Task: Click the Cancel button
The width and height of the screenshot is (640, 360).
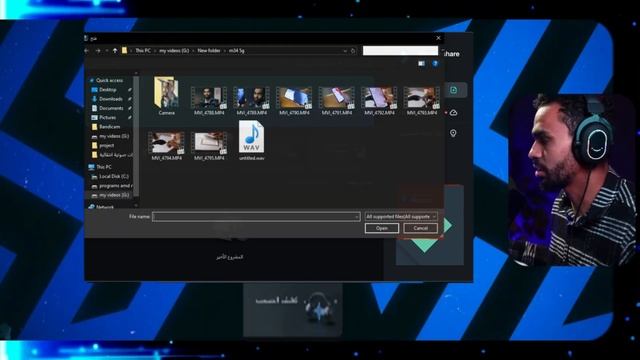Action: (420, 228)
